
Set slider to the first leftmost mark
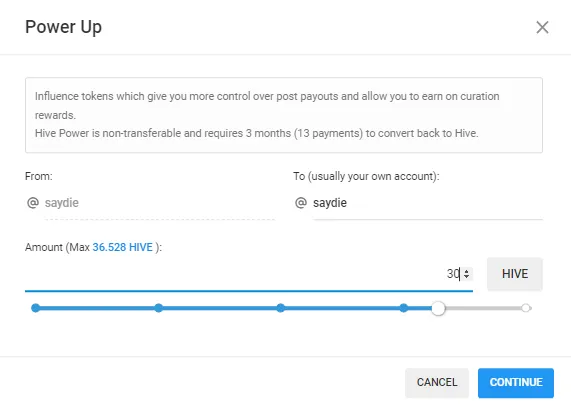(36, 308)
